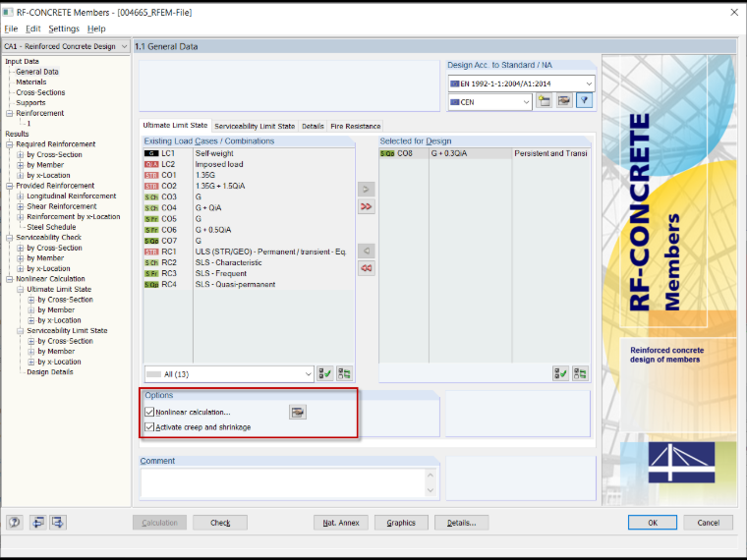Open nonlinear calculation settings button
This screenshot has width=747, height=560.
point(298,412)
